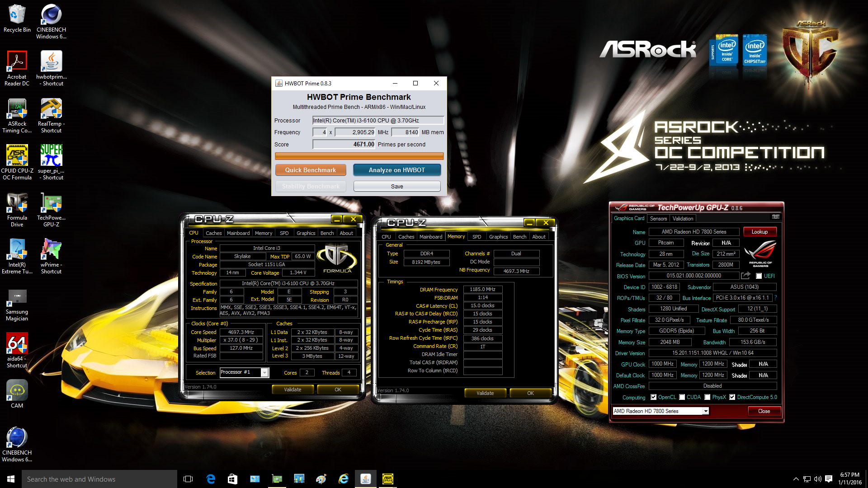
Task: Open TechPowerUp GPU-Z desktop icon
Action: [x=51, y=209]
